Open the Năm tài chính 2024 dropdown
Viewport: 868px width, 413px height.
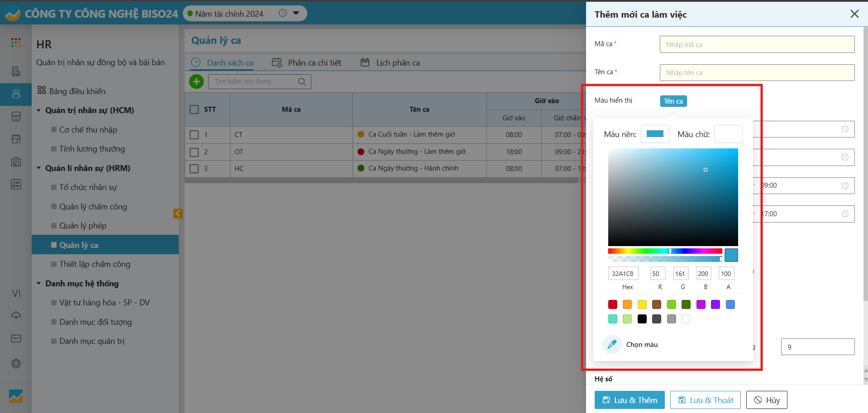(x=296, y=14)
